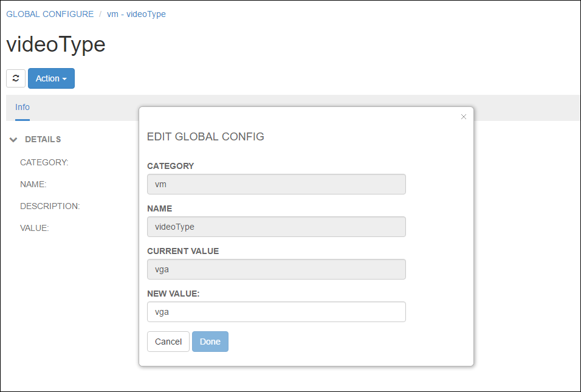Viewport: 581px width, 392px height.
Task: Click the read-only Category field showing vm
Action: pyautogui.click(x=276, y=184)
